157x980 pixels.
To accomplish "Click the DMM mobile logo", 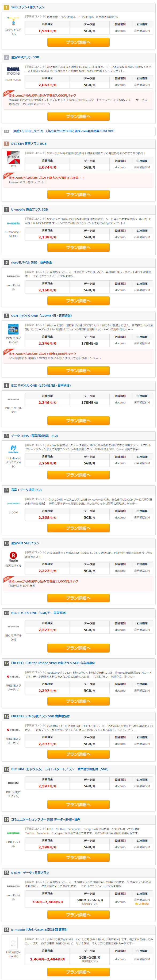I will click(x=13, y=71).
